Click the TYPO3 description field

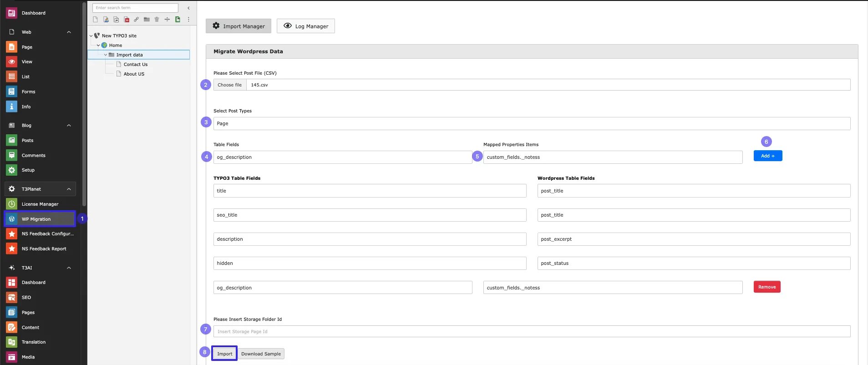[370, 239]
